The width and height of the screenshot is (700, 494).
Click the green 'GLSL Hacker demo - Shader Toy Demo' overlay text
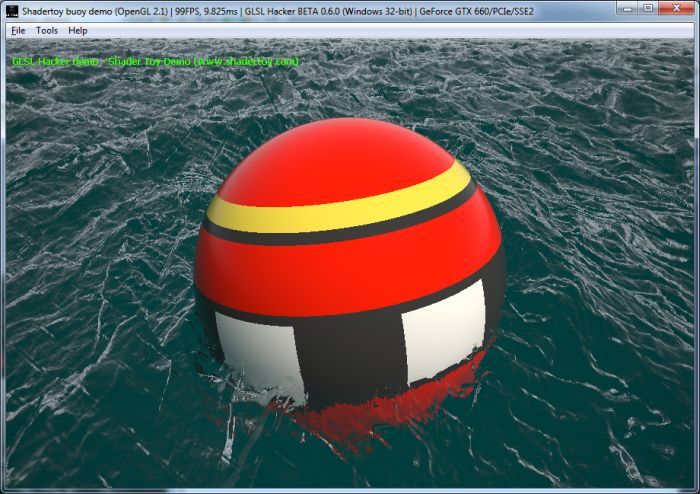click(155, 62)
